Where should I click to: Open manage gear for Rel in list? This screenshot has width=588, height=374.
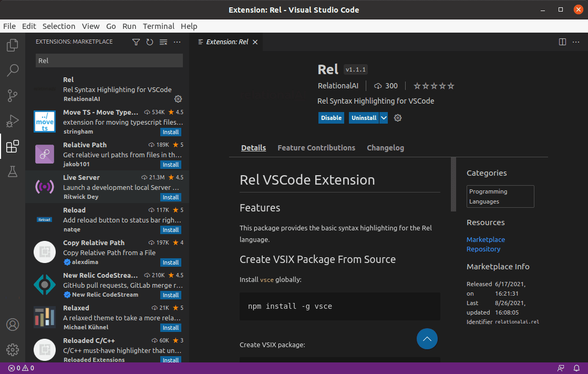tap(178, 99)
